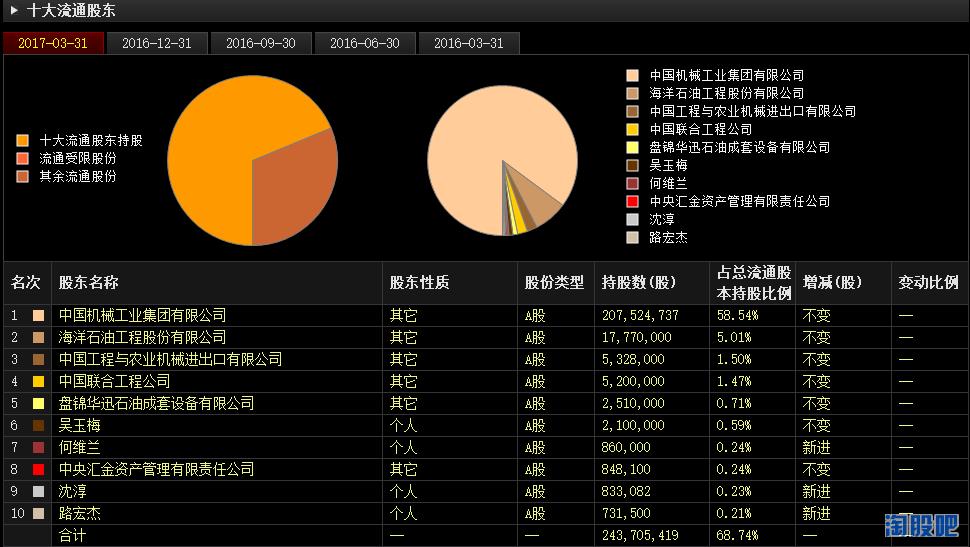970x547 pixels.
Task: Click table row 4 yellow-orange swatch
Action: click(38, 382)
